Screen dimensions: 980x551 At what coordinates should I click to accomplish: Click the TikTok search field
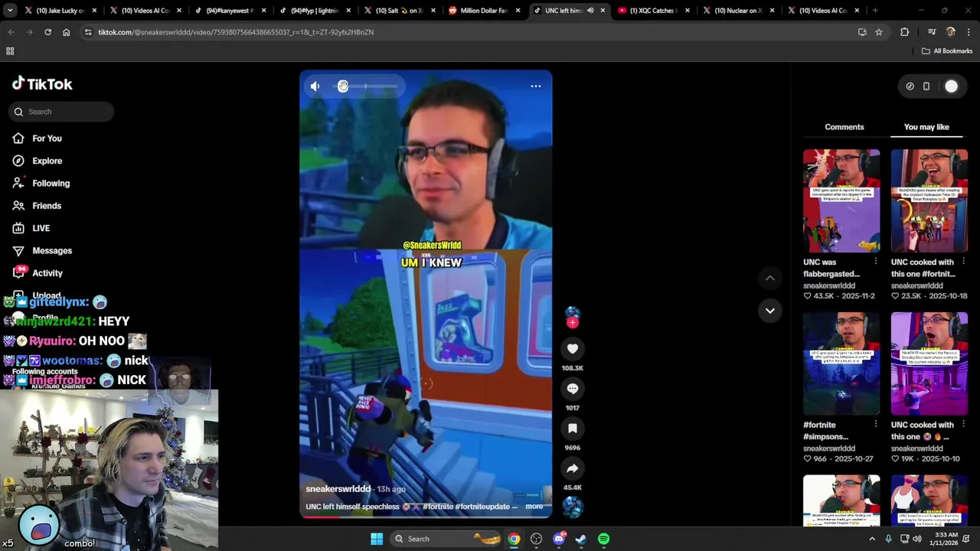pos(61,112)
